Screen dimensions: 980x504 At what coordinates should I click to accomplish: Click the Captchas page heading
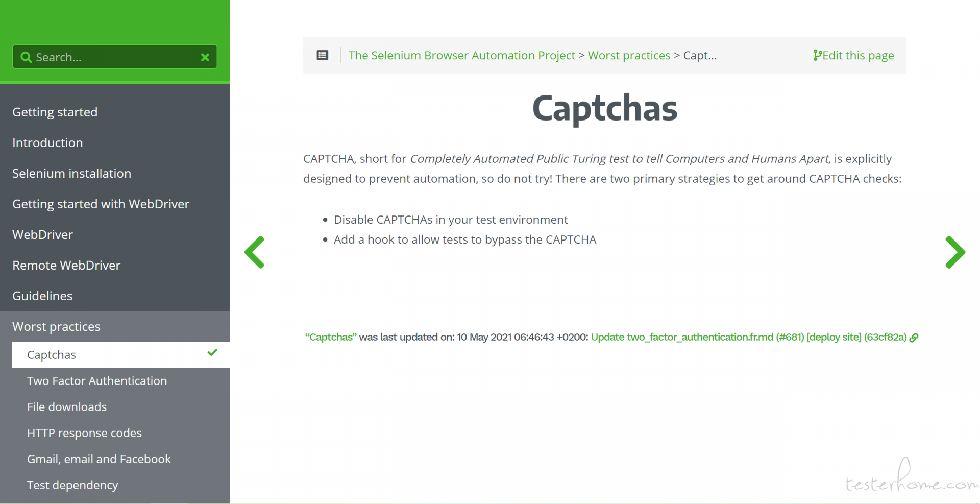604,108
